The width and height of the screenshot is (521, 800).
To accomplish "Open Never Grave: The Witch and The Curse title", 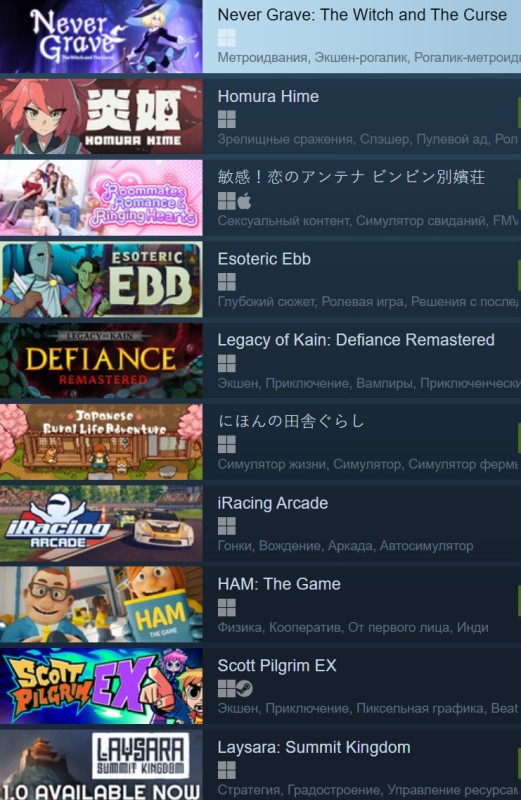I will click(x=362, y=15).
